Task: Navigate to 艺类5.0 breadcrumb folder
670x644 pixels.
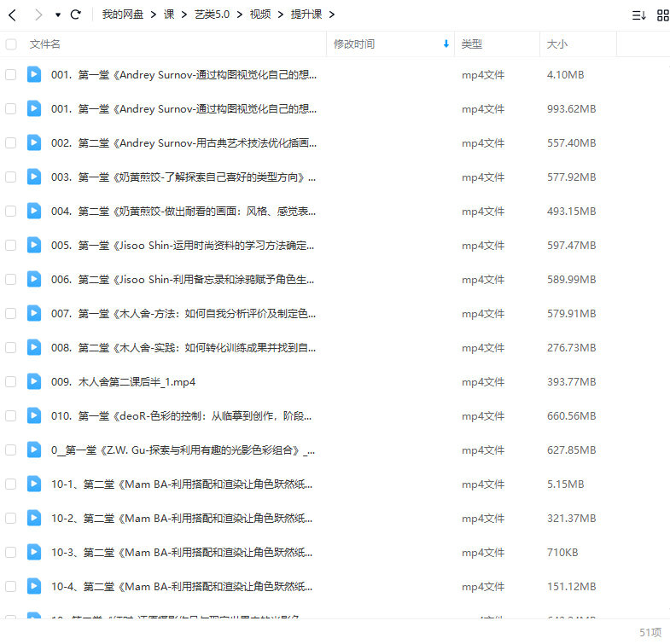Action: (211, 15)
